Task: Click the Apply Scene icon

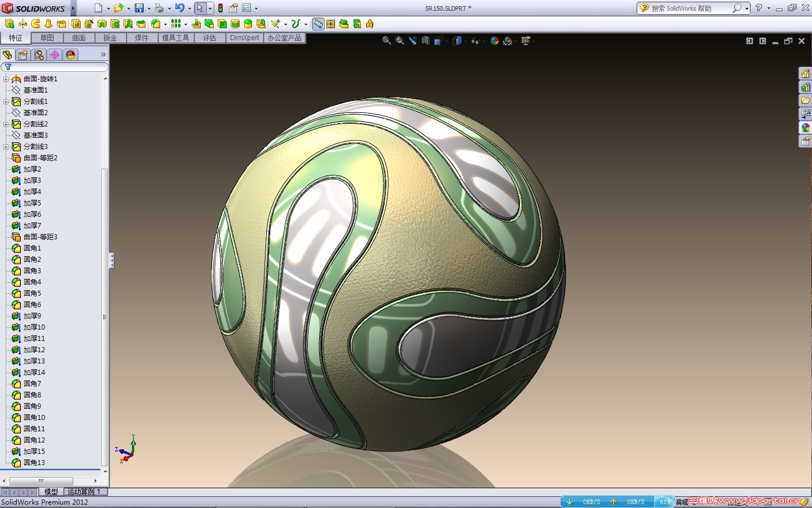Action: coord(507,41)
